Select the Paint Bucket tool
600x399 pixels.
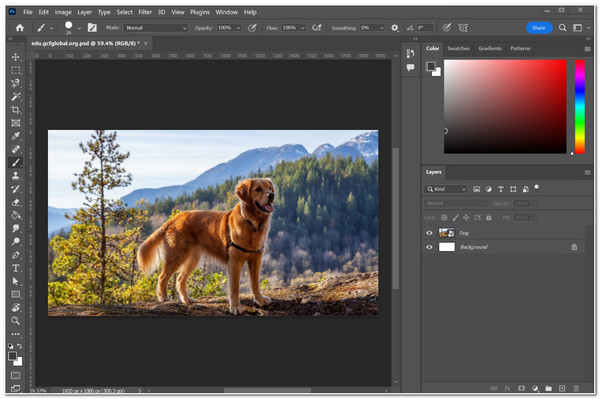pyautogui.click(x=16, y=215)
